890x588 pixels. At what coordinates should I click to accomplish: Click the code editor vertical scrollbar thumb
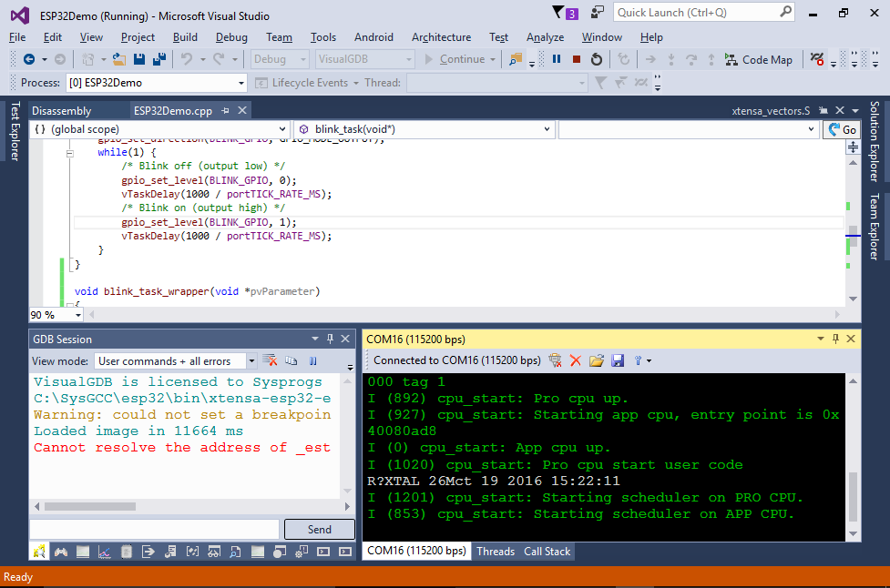tap(853, 236)
